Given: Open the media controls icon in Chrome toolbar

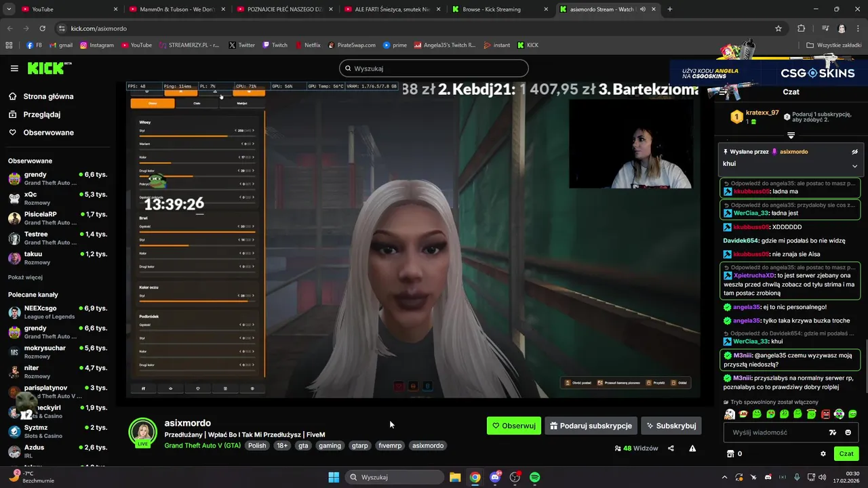Looking at the screenshot, I should coord(825,28).
